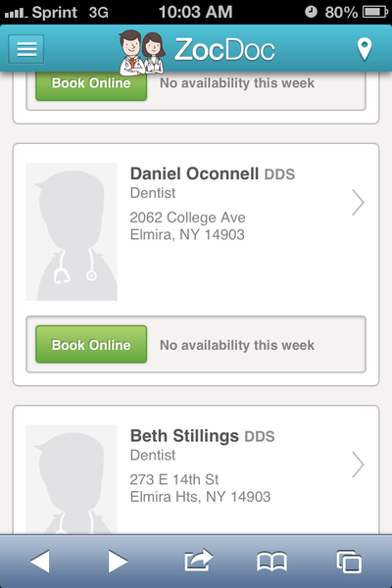Open the hamburger menu
The height and width of the screenshot is (588, 392).
coord(26,49)
